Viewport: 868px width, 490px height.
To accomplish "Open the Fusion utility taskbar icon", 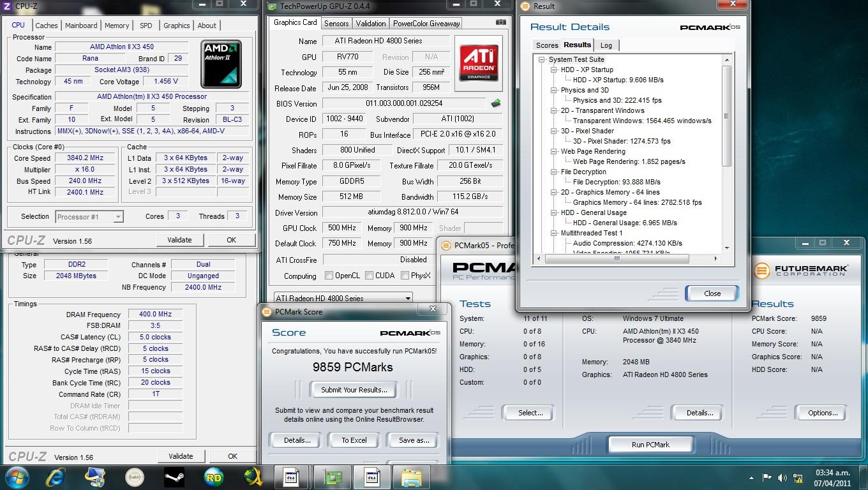I will [135, 477].
